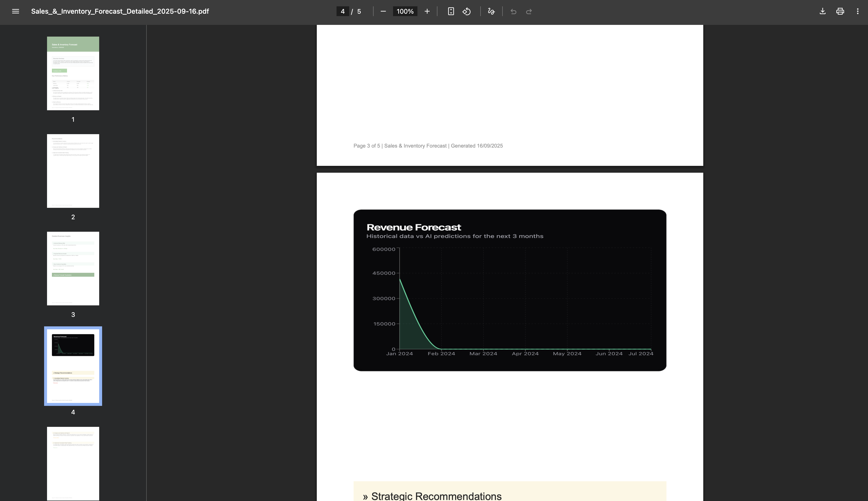Screen dimensions: 868x501
Task: Rotate the document counterclockwise
Action: click(466, 11)
